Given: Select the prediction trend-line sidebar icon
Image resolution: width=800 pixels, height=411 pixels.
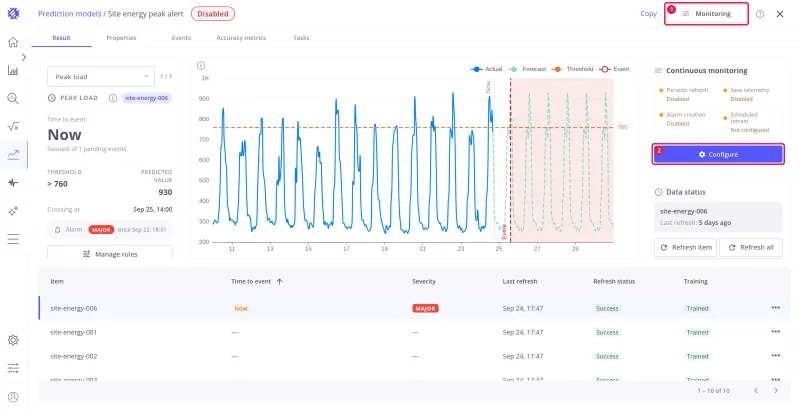Looking at the screenshot, I should point(13,155).
